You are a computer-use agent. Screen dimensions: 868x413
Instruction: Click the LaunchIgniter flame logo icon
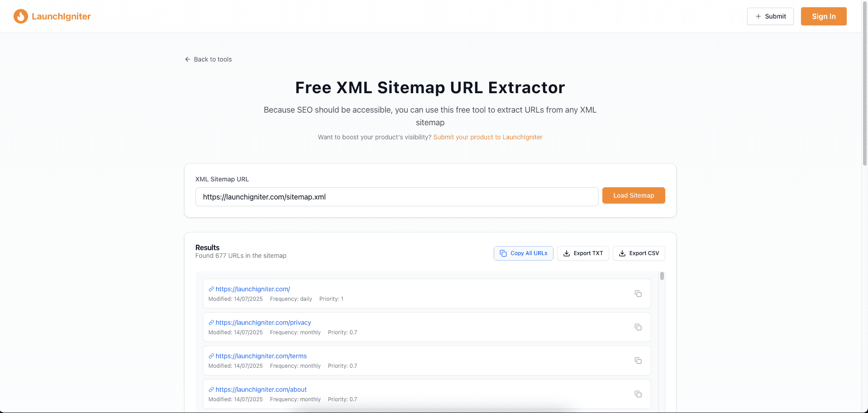[21, 16]
